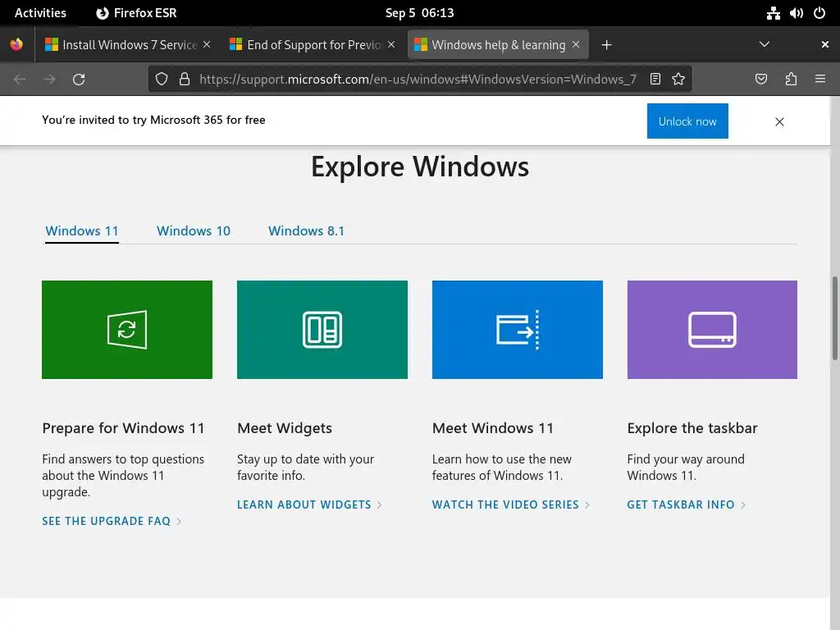Click the teal Meet Widgets tile
This screenshot has width=840, height=630.
tap(322, 330)
